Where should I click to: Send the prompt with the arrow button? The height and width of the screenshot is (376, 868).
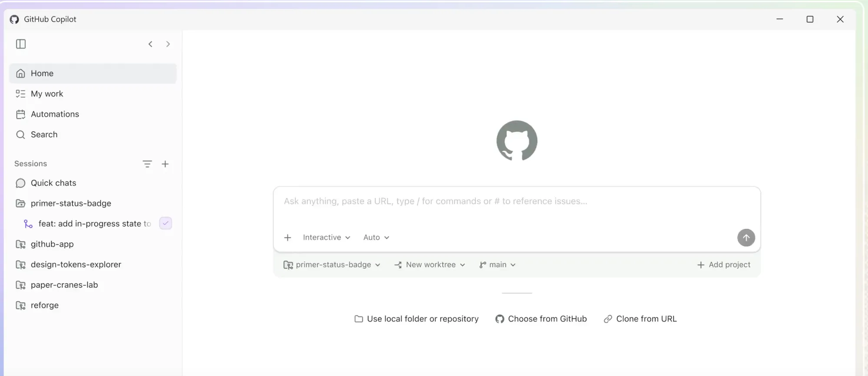(746, 237)
